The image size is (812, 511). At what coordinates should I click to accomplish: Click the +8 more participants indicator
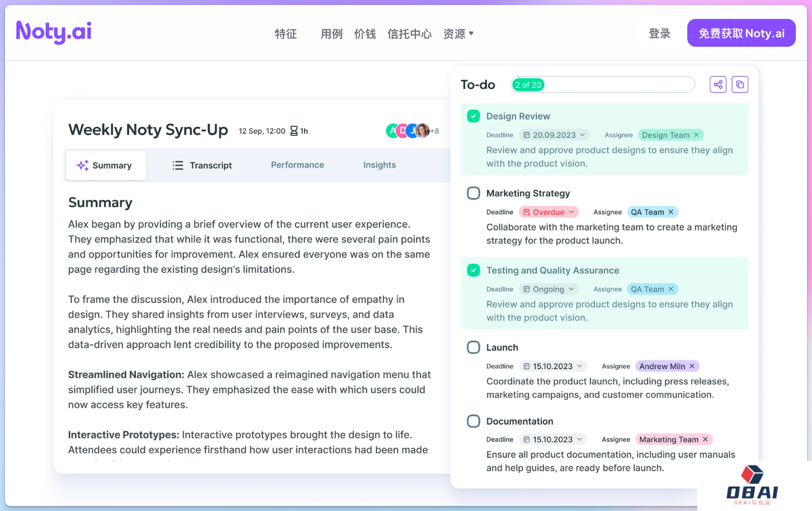click(434, 131)
